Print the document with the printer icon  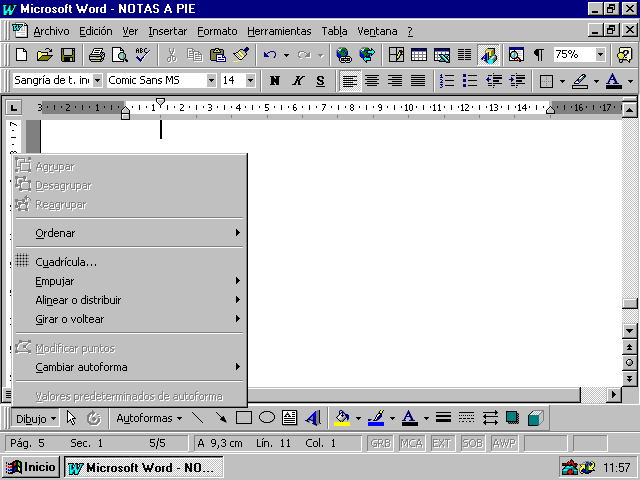[x=97, y=55]
